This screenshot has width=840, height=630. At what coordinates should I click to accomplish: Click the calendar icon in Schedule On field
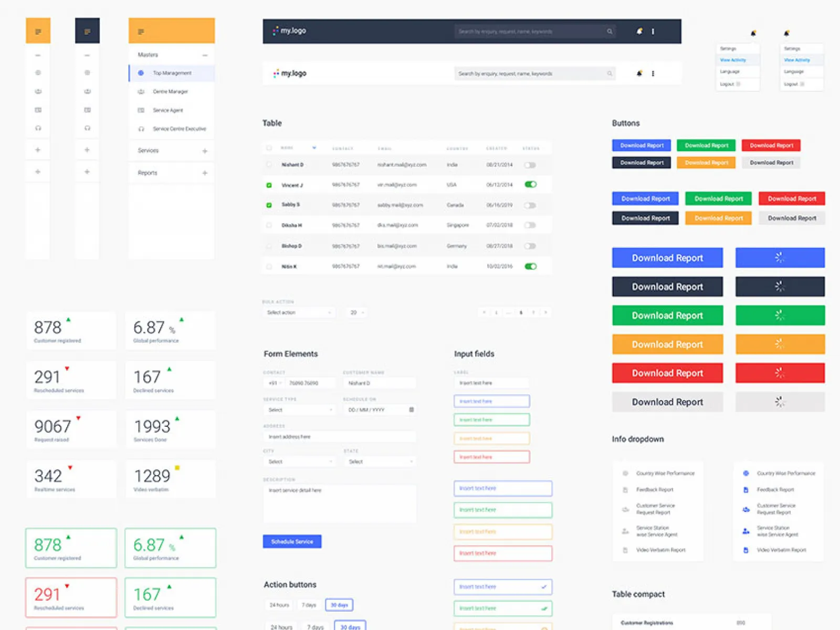[411, 409]
